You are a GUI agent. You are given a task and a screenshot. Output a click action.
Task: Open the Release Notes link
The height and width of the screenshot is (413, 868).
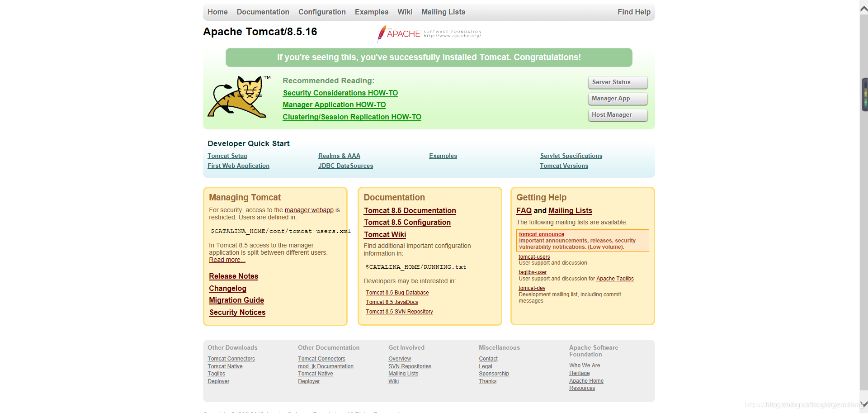(233, 276)
